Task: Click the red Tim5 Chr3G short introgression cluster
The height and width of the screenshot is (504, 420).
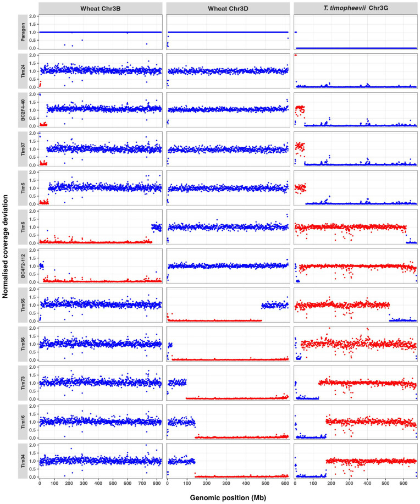Action: click(301, 187)
